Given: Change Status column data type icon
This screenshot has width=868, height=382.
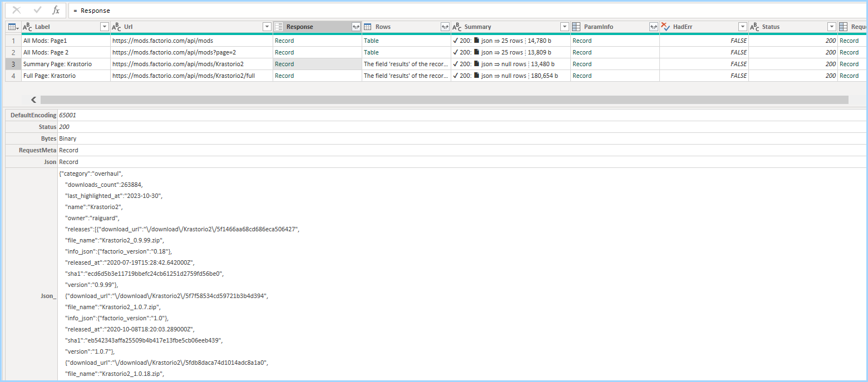Looking at the screenshot, I should [x=754, y=27].
